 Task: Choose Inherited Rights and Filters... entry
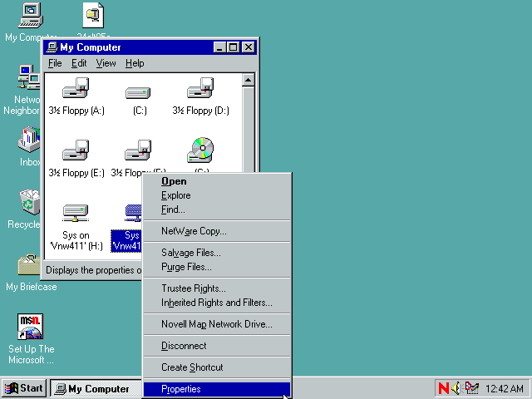217,303
